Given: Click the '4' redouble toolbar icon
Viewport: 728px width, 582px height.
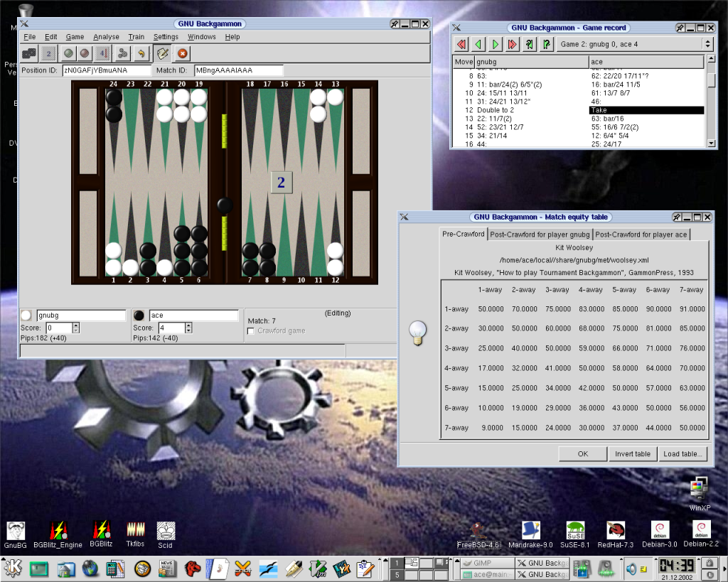Looking at the screenshot, I should [102, 54].
